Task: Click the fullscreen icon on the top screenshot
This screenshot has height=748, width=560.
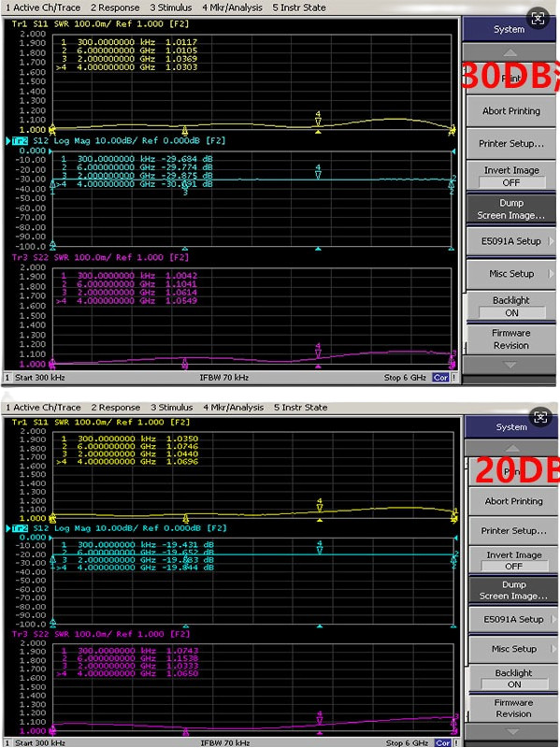Action: 538,19
